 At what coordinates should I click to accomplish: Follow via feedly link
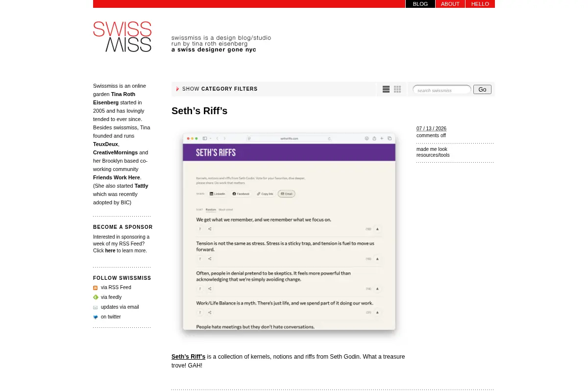[x=111, y=297]
